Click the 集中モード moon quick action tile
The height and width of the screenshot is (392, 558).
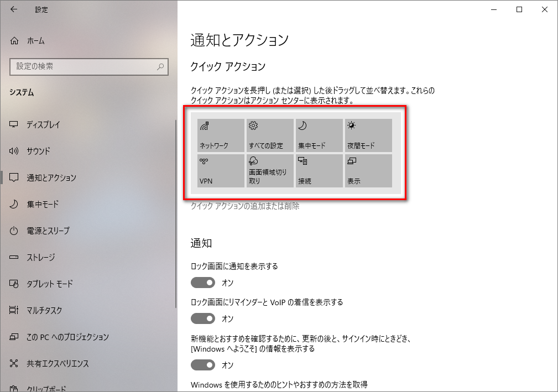[319, 135]
